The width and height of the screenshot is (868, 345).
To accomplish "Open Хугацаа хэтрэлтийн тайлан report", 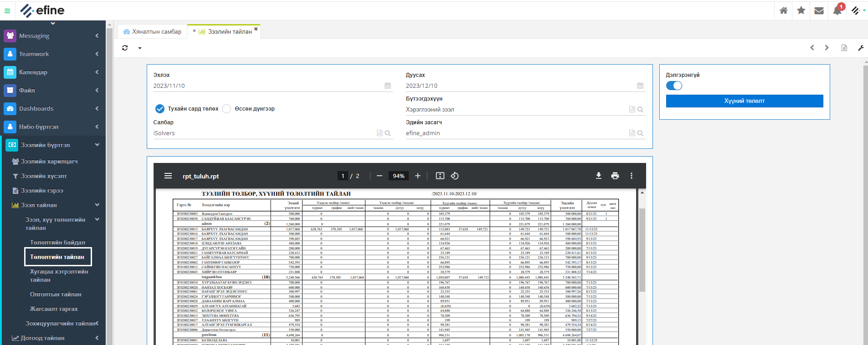I will point(59,275).
